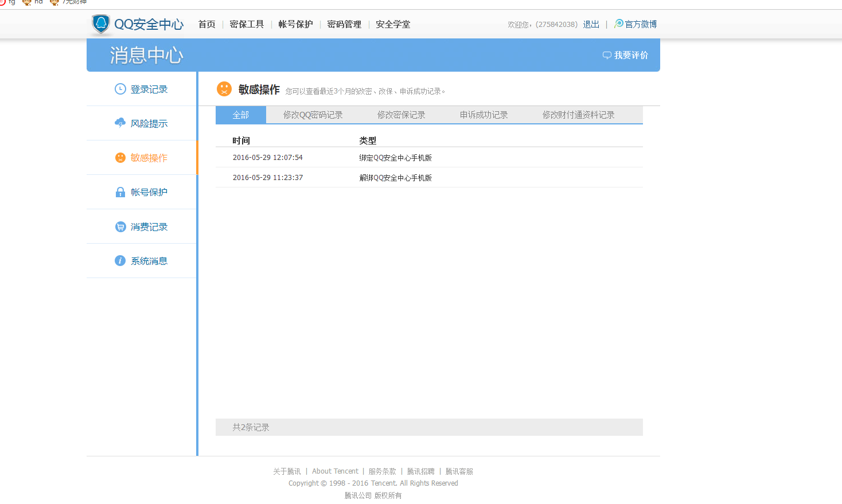Open 密保工具 menu
842x504 pixels.
(247, 24)
